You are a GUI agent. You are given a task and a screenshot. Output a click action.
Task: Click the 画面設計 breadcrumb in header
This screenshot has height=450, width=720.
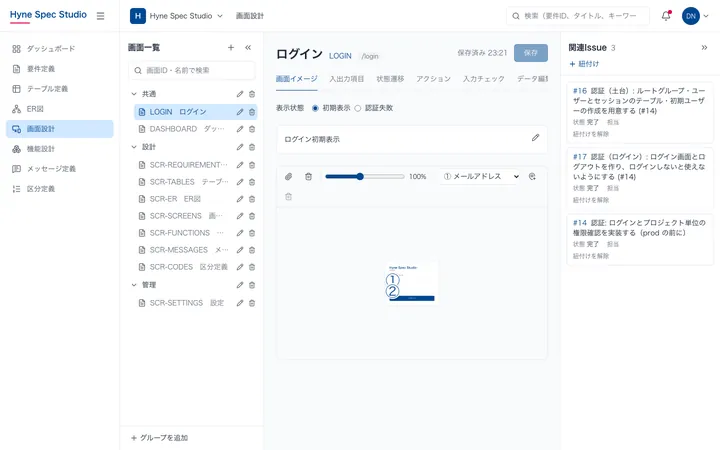click(x=250, y=16)
